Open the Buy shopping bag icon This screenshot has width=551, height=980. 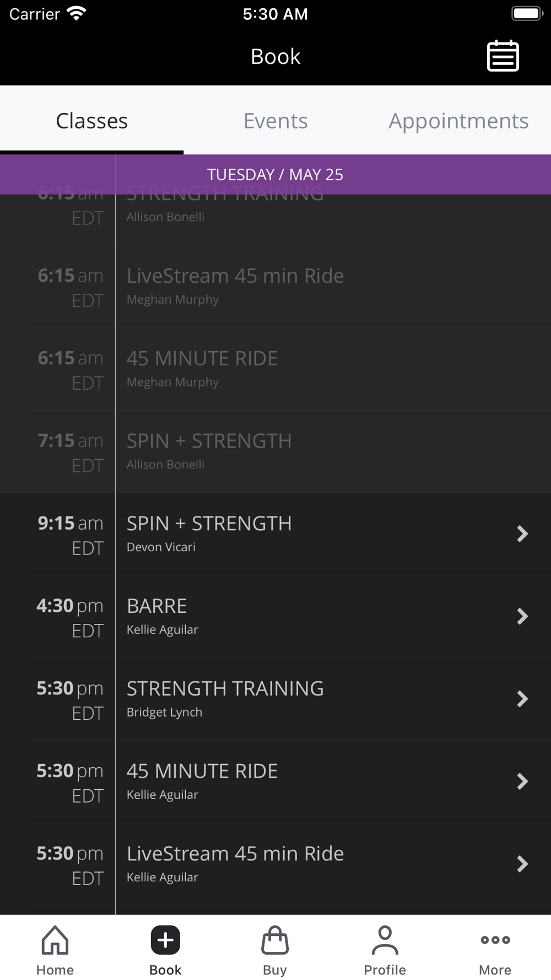[275, 940]
